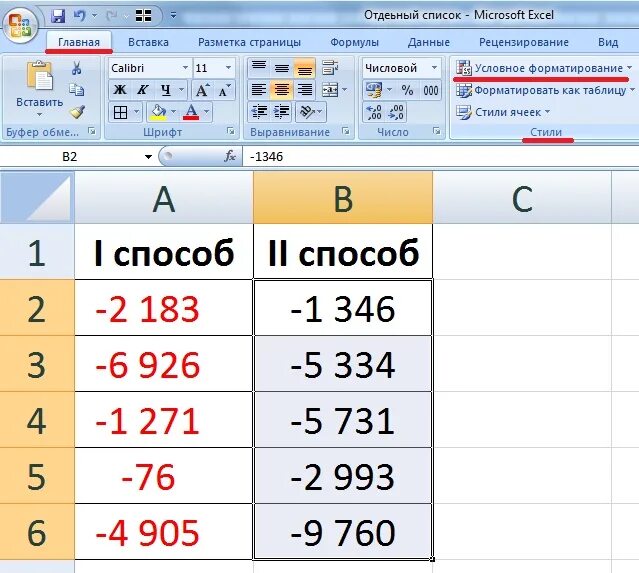Apply thousands separator 000 format
The height and width of the screenshot is (573, 639).
pyautogui.click(x=431, y=90)
